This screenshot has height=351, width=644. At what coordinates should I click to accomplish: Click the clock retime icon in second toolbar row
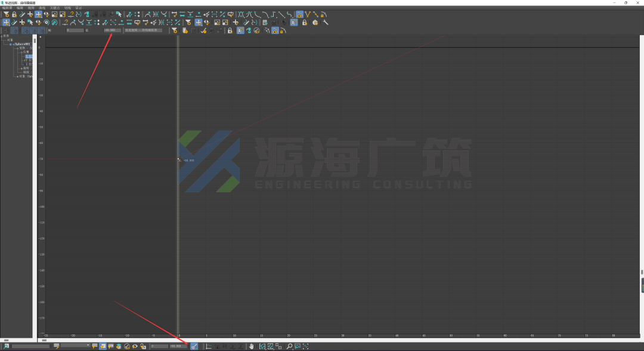click(x=47, y=23)
